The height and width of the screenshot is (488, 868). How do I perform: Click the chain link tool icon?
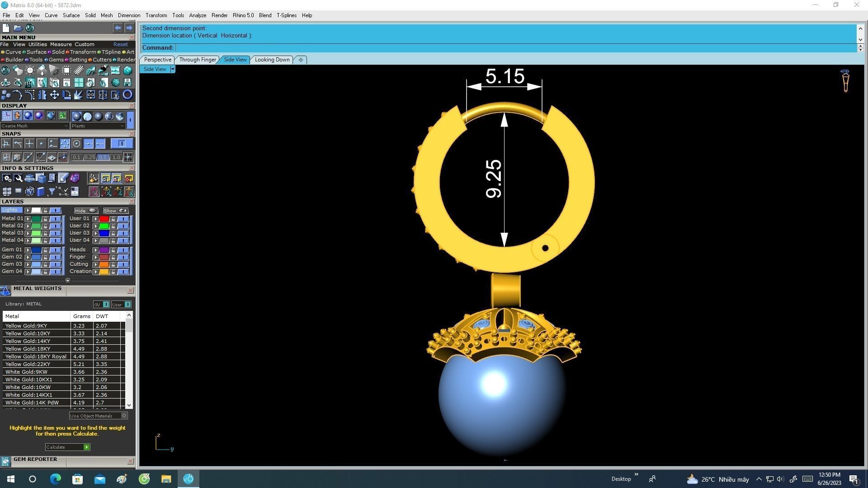pyautogui.click(x=91, y=95)
